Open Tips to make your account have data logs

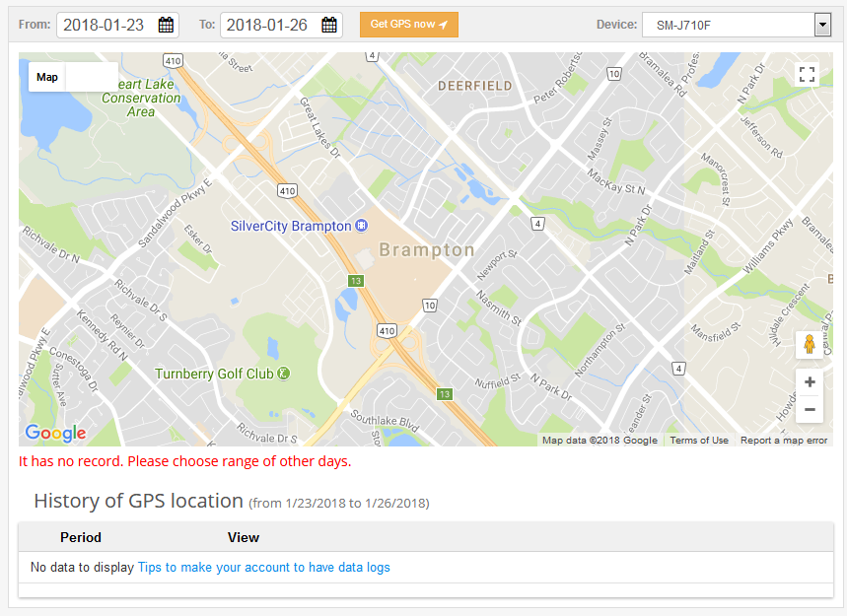(x=263, y=568)
